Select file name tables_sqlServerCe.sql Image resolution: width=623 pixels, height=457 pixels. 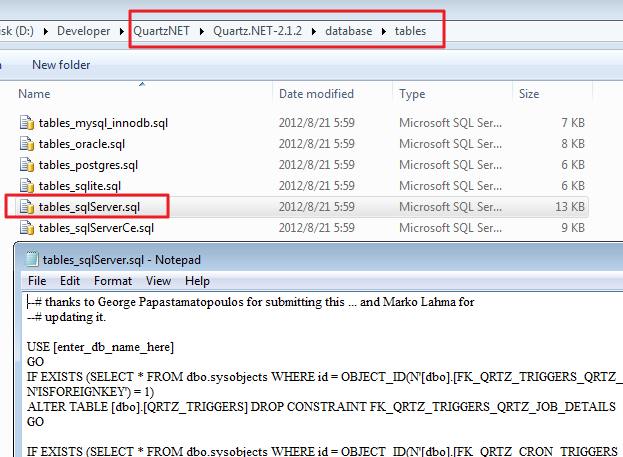click(96, 228)
